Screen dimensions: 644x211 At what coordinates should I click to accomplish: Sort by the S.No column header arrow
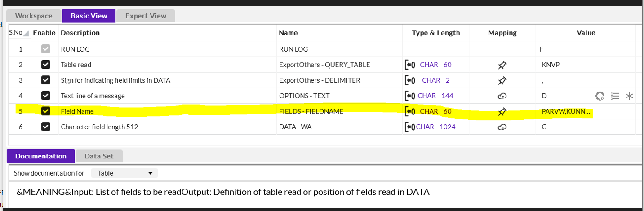[26, 33]
